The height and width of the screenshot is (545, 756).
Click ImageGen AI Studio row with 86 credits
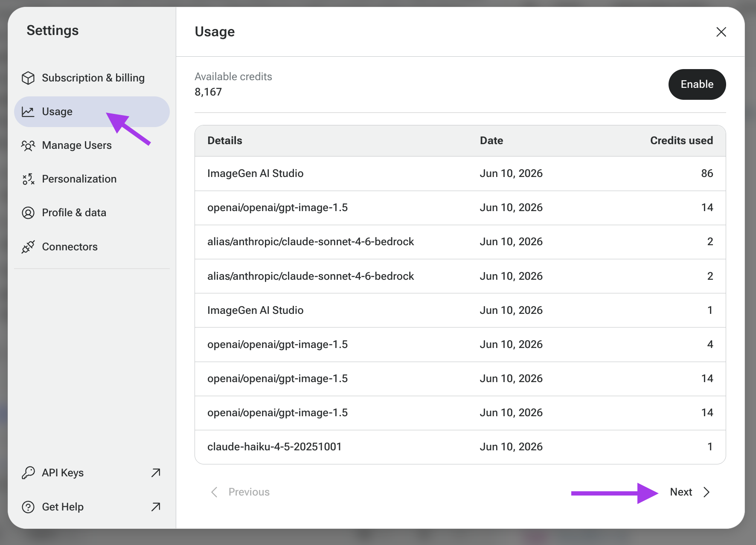[x=460, y=174]
